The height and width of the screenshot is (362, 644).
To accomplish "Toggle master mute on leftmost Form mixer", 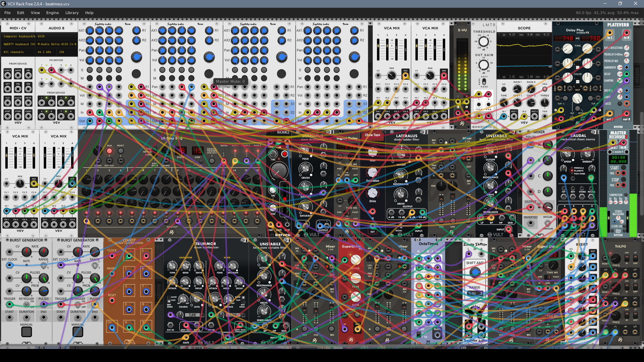I will (x=136, y=74).
